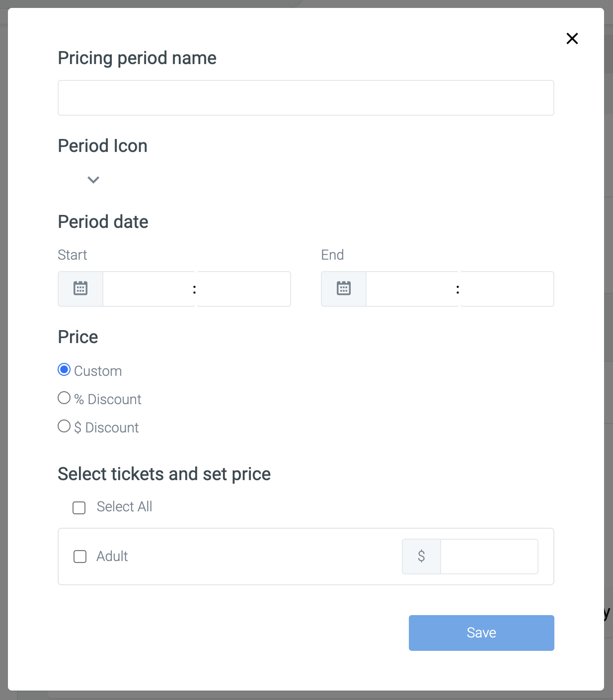Screen dimensions: 613x700
Task: Click the Adult ticket label
Action: point(112,556)
